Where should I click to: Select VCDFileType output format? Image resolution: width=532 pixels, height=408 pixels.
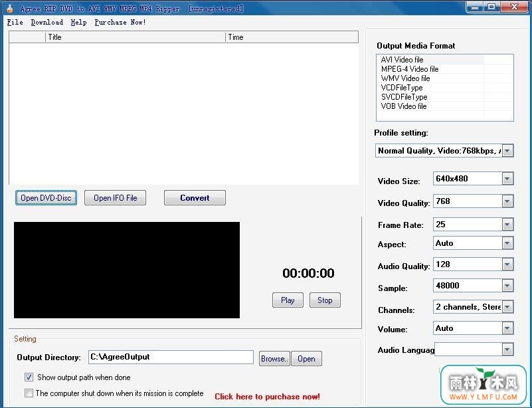pyautogui.click(x=402, y=88)
